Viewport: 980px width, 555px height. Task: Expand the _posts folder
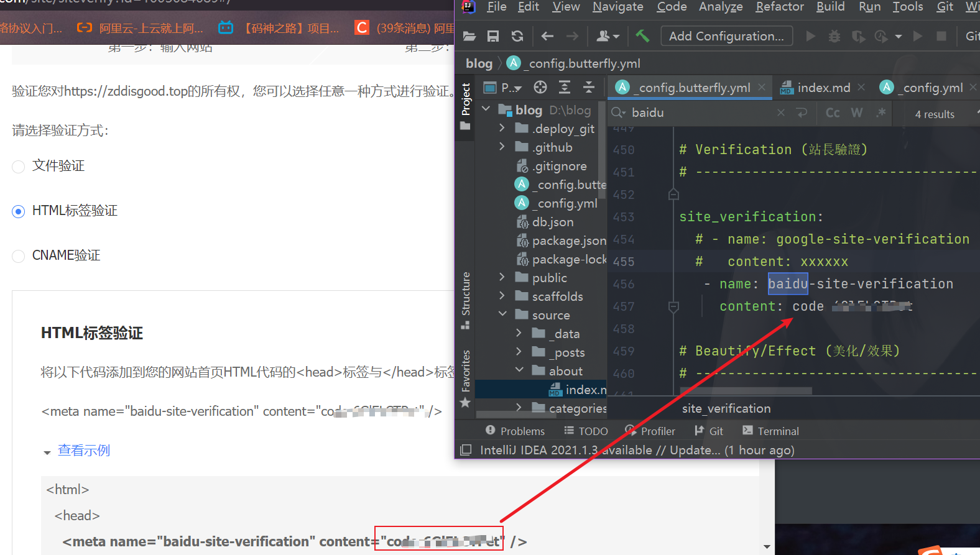point(519,352)
